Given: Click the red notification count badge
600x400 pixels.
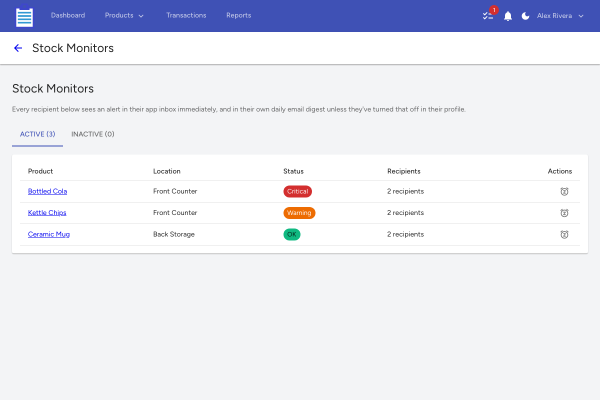Looking at the screenshot, I should pos(494,10).
